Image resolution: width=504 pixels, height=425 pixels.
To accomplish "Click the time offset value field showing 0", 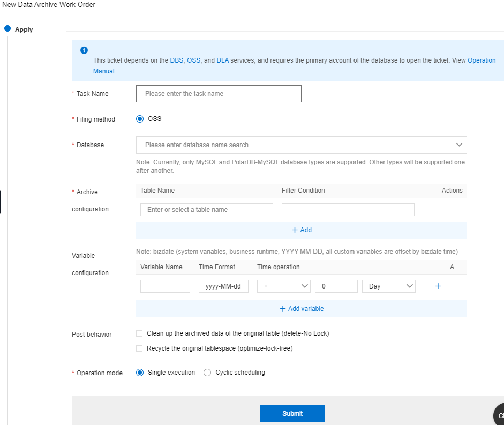I will [336, 286].
